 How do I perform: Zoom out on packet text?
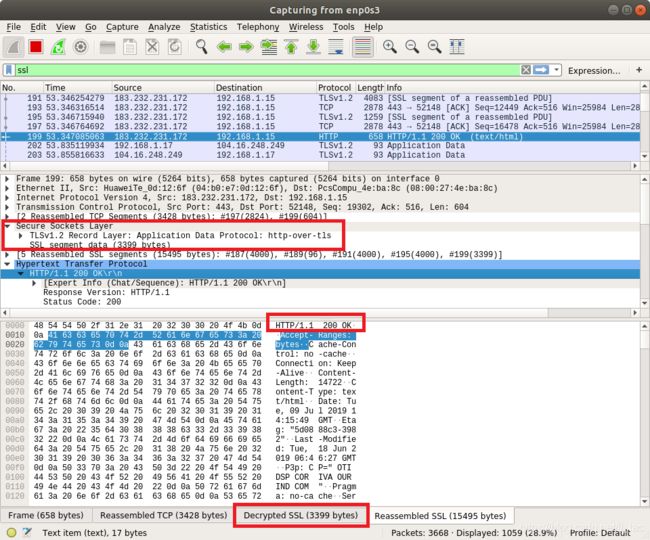tap(412, 47)
